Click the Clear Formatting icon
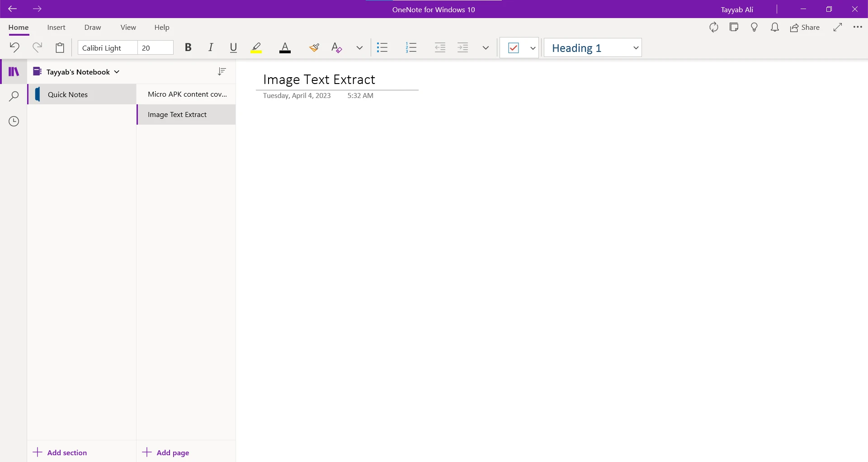This screenshot has height=462, width=868. [336, 47]
